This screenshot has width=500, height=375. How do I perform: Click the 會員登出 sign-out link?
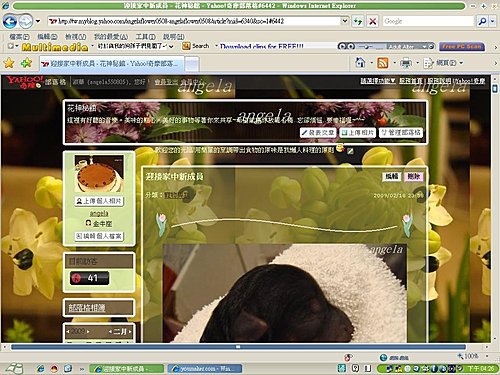tap(166, 82)
